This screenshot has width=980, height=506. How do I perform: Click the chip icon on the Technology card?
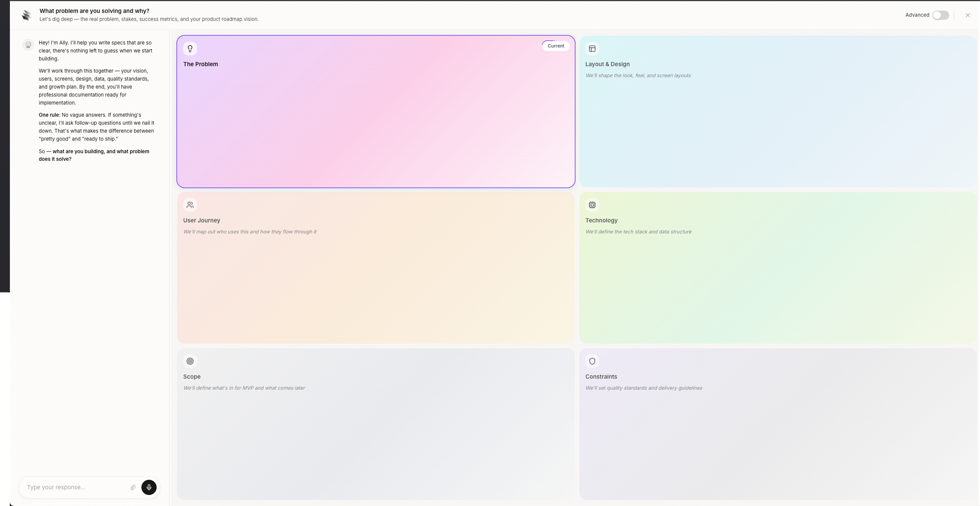592,205
